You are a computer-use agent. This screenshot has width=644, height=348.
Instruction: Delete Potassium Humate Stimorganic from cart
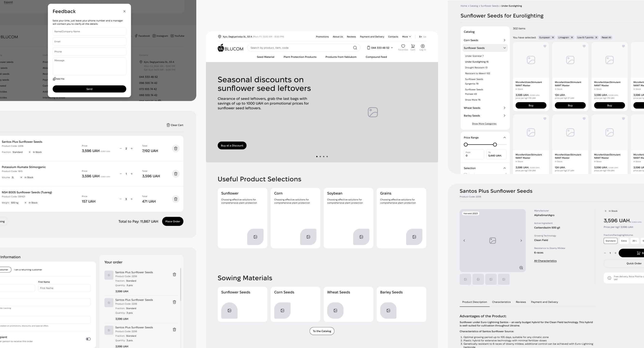(176, 174)
